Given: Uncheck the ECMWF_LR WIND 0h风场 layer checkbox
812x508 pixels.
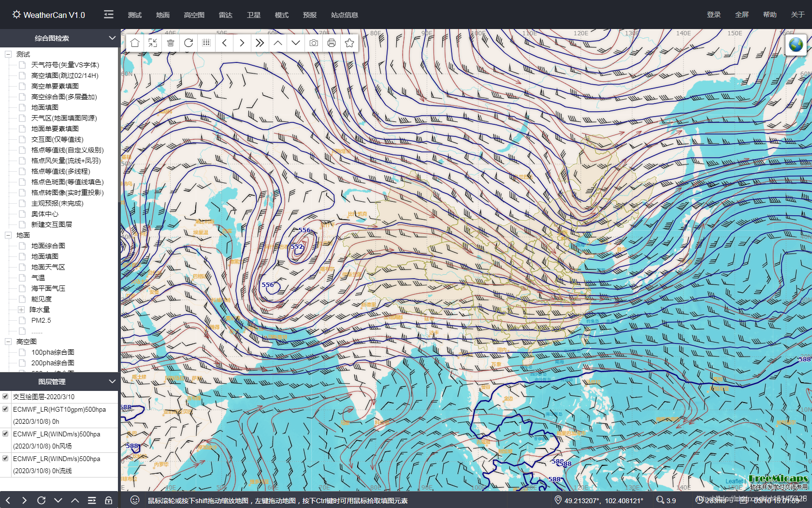Looking at the screenshot, I should click(x=5, y=433).
